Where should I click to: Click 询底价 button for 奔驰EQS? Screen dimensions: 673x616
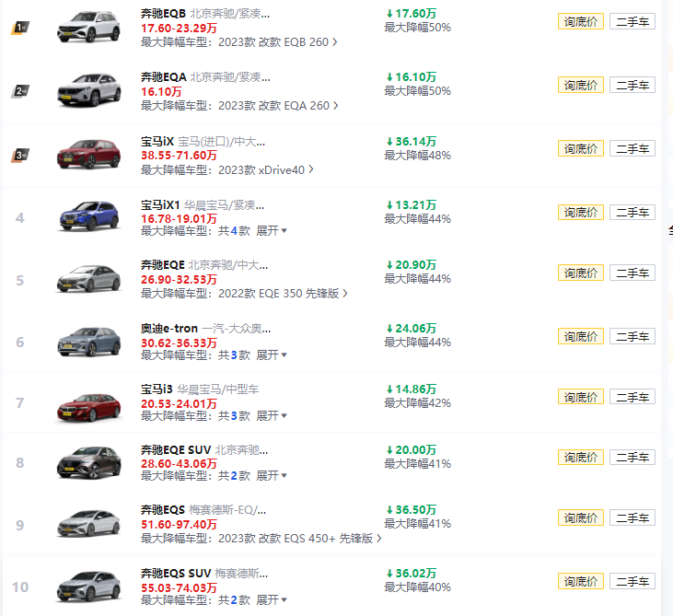pyautogui.click(x=581, y=517)
